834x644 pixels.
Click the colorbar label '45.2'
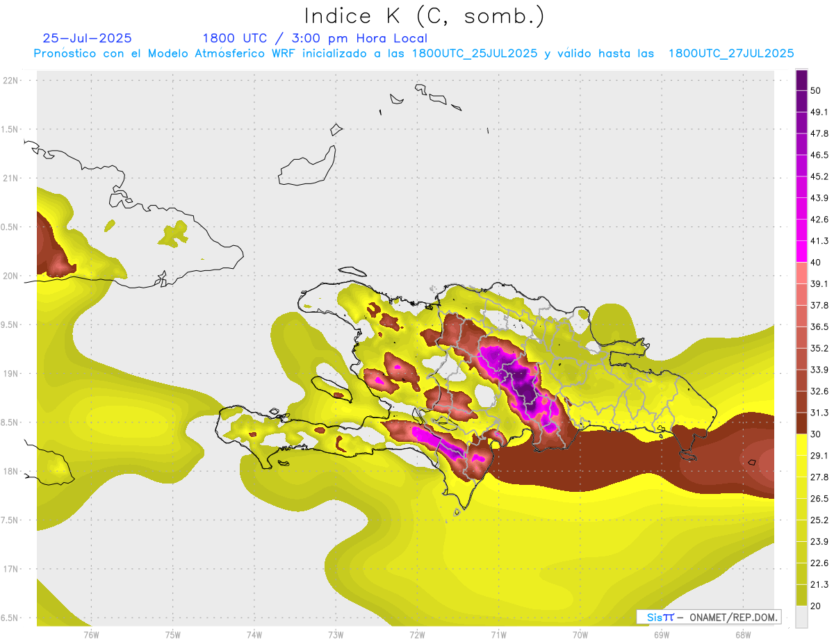[819, 176]
